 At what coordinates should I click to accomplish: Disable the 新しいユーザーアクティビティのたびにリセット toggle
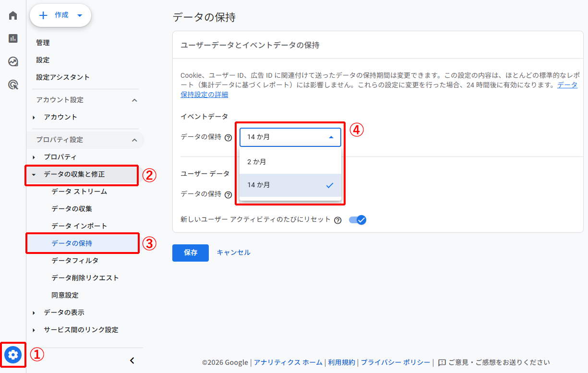click(357, 219)
